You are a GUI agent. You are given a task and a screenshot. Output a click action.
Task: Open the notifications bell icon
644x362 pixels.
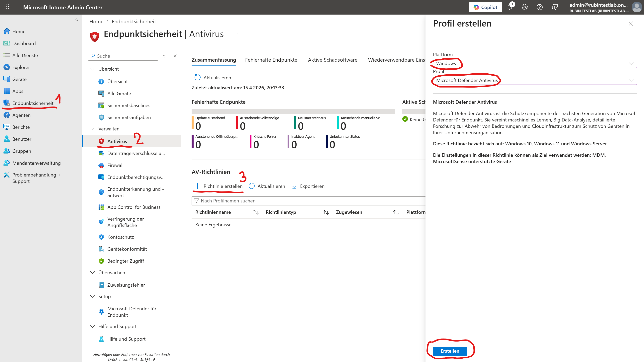[509, 7]
